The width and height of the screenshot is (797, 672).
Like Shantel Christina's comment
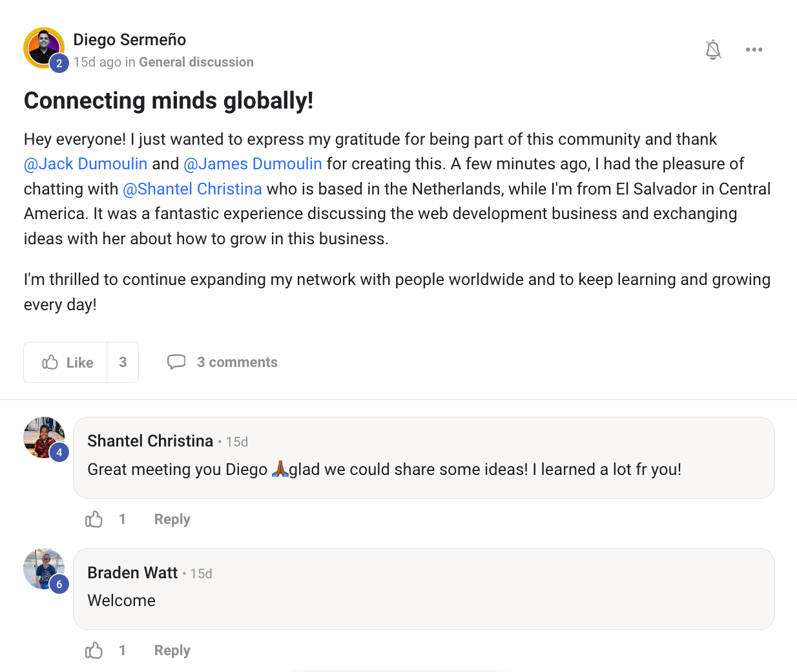tap(94, 520)
